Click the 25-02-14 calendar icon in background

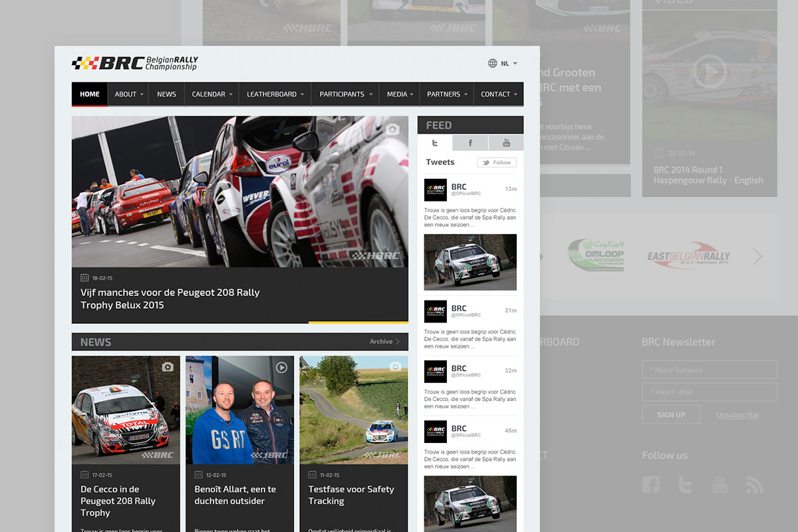tap(658, 153)
